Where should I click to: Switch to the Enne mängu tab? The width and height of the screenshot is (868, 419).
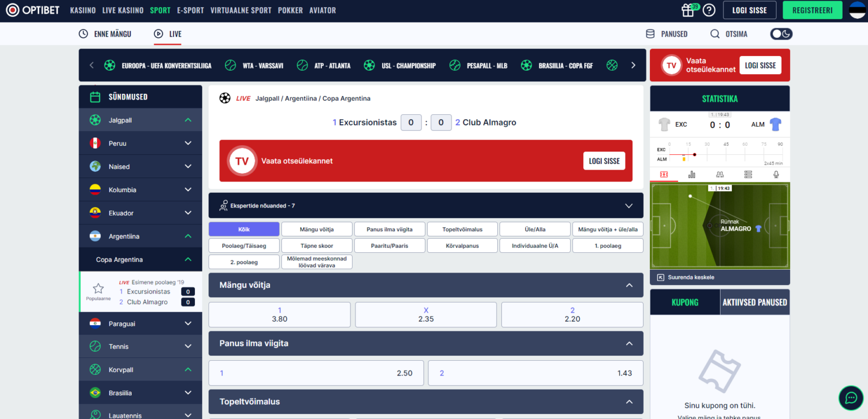click(x=105, y=34)
